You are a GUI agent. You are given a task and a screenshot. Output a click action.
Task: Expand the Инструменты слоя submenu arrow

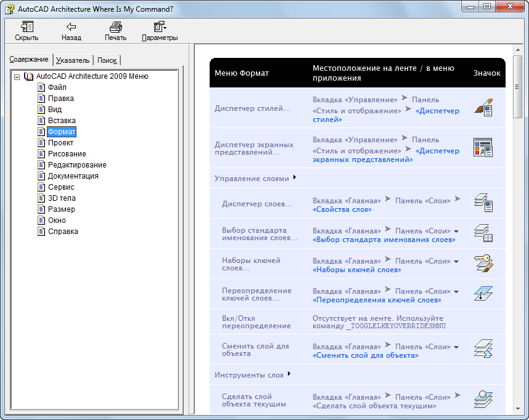289,373
